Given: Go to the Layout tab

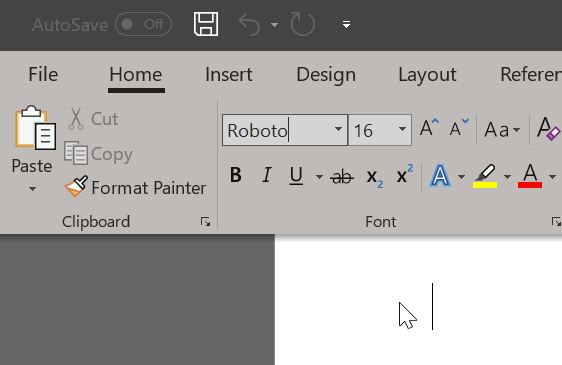Looking at the screenshot, I should point(427,75).
